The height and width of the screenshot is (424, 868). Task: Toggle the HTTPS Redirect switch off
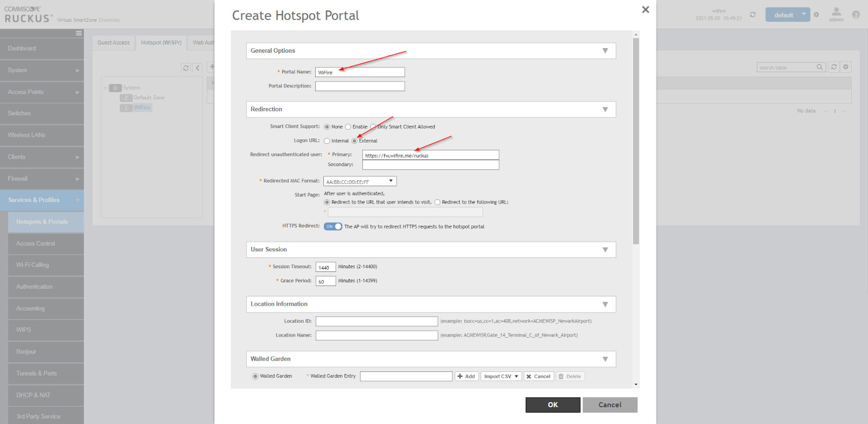coord(333,226)
